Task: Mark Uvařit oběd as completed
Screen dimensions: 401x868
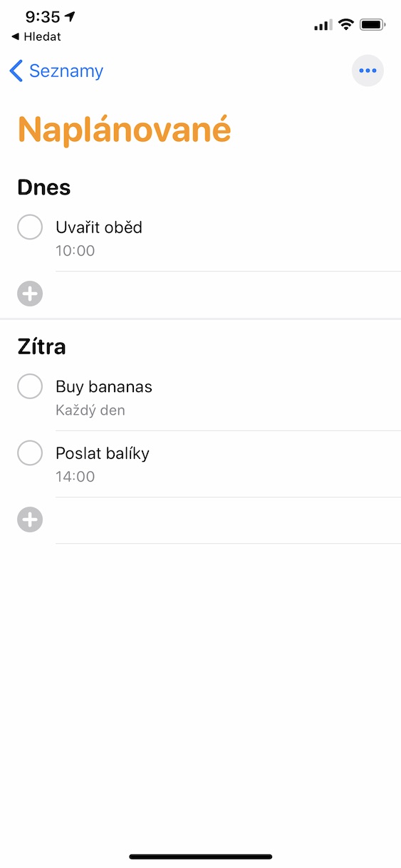Action: pos(30,227)
